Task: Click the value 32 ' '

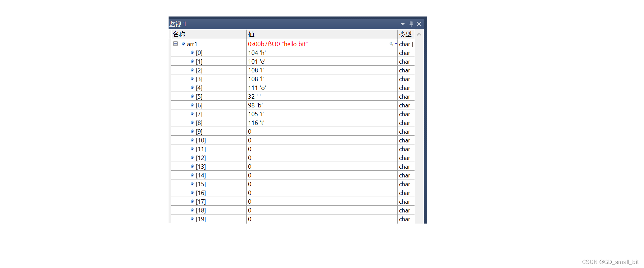Action: (x=254, y=97)
